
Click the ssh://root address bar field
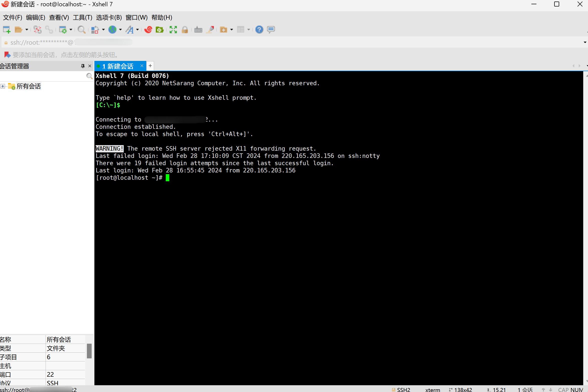(292, 42)
